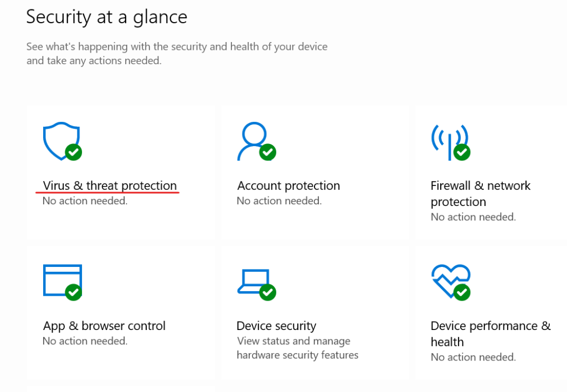This screenshot has height=392, width=567.
Task: Select the Virus & threat protection shield icon
Action: click(61, 138)
